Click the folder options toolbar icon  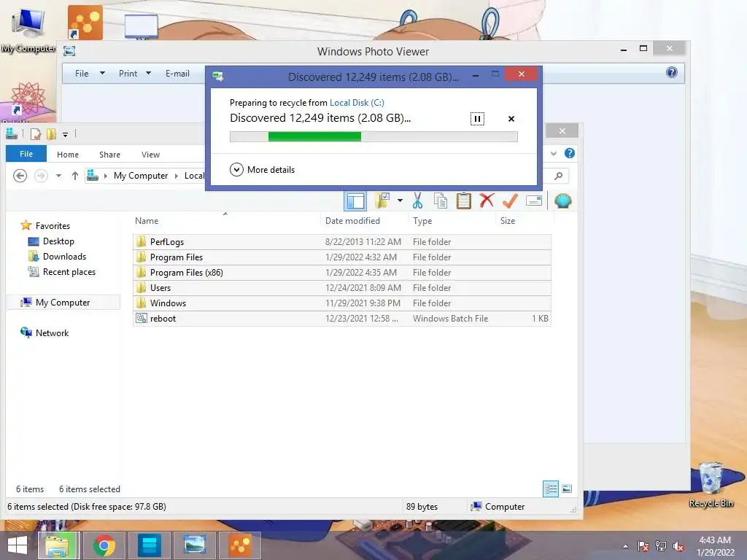point(382,201)
